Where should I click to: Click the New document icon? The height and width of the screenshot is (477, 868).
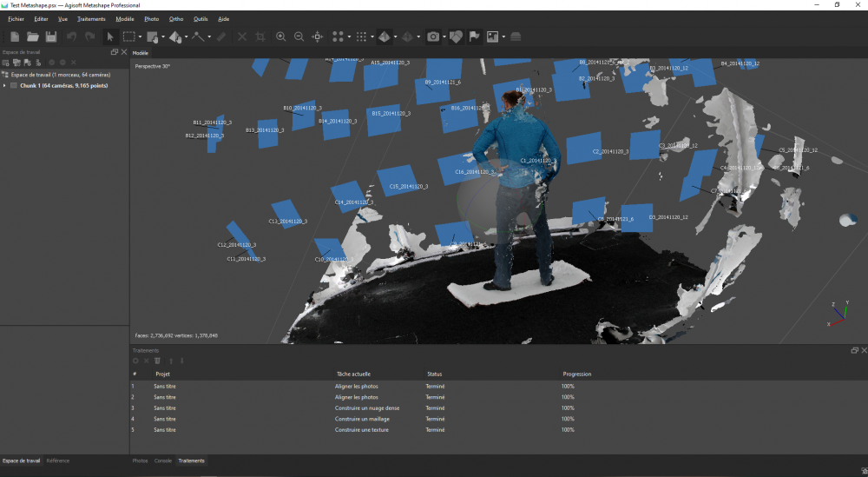[15, 36]
